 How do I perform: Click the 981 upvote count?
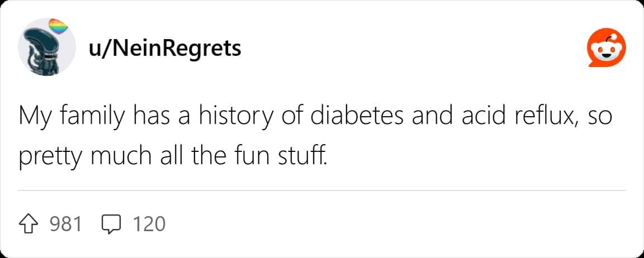click(x=65, y=224)
